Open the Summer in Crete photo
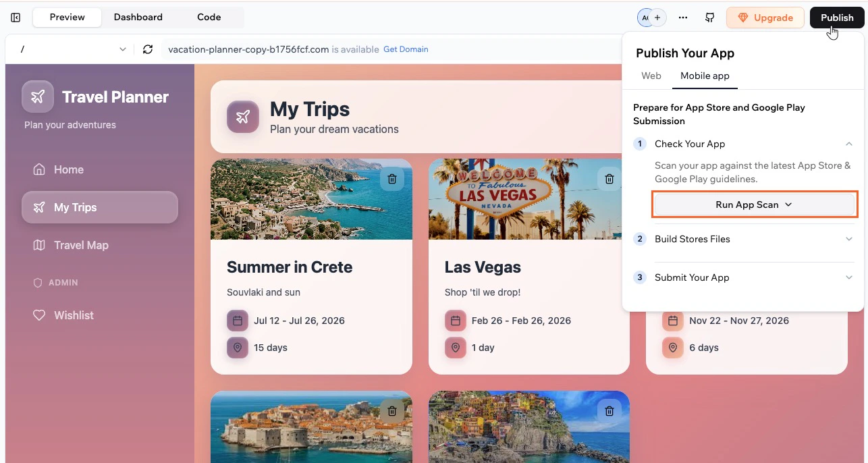This screenshot has height=463, width=868. (x=311, y=199)
